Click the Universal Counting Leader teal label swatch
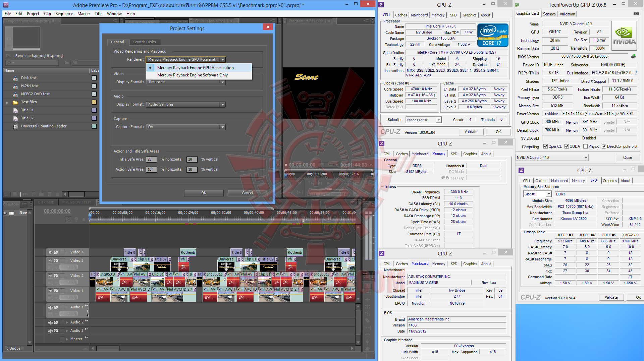Image resolution: width=644 pixels, height=361 pixels. 94,126
